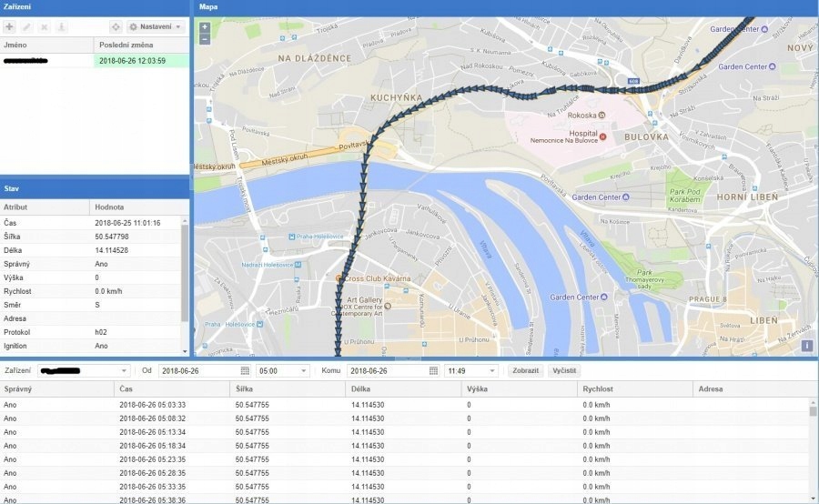This screenshot has height=504, width=819.
Task: Select report row 2018-06-26 05:03:33
Action: click(x=405, y=405)
